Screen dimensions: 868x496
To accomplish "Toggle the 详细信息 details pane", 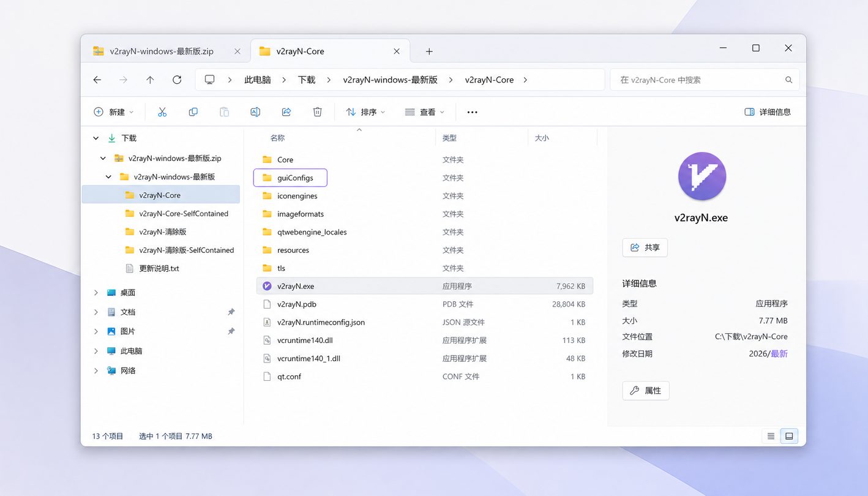I will [x=768, y=112].
